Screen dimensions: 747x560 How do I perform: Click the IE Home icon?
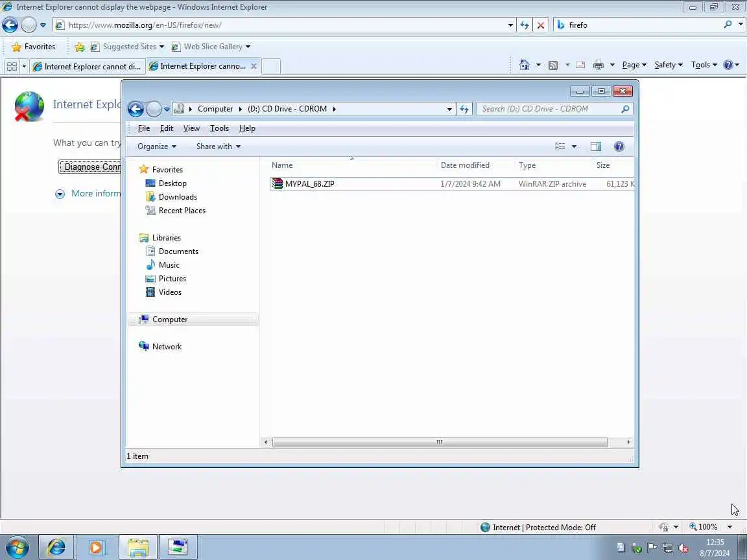click(524, 65)
